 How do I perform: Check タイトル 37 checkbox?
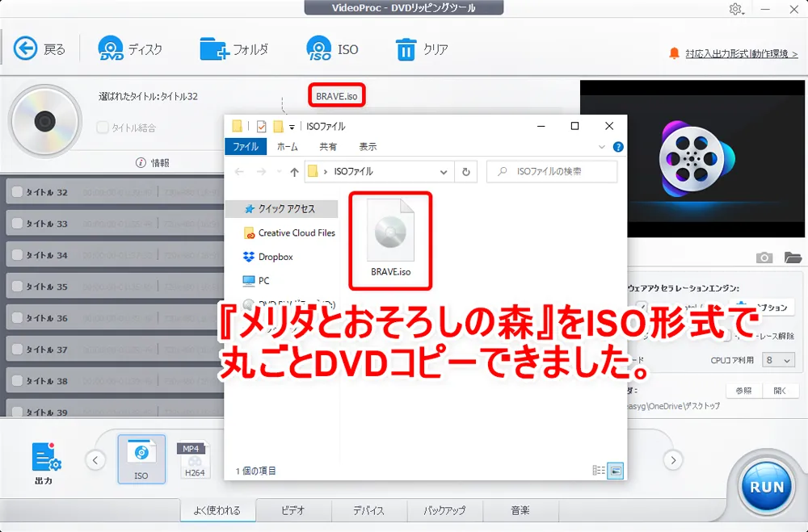tap(17, 349)
